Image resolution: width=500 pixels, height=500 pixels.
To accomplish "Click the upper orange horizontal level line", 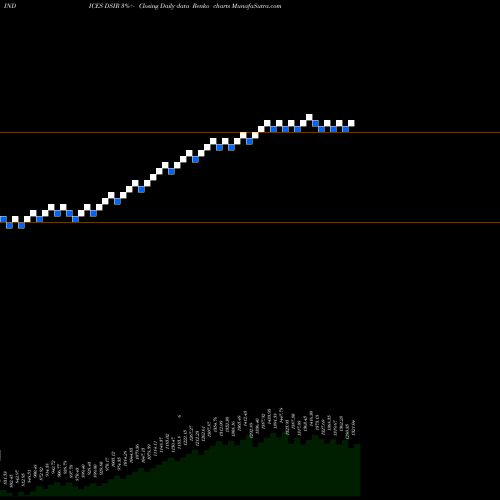I will click(250, 133).
